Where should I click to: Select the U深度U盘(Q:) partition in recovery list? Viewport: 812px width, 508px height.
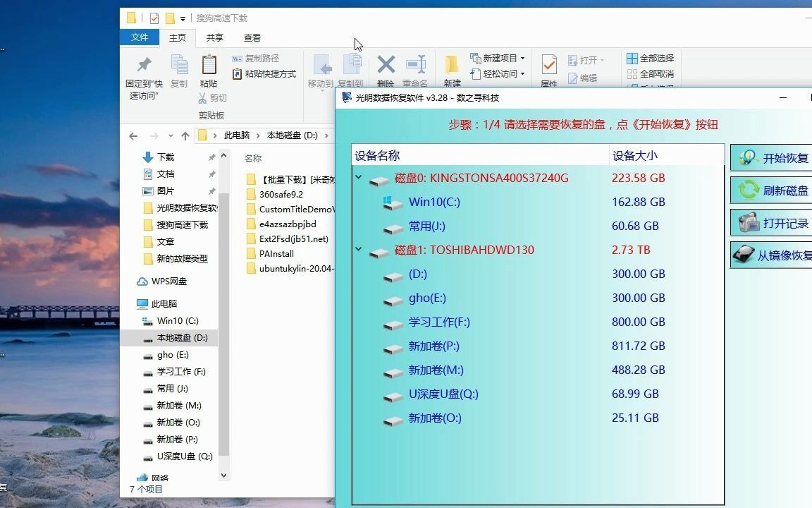click(x=443, y=394)
